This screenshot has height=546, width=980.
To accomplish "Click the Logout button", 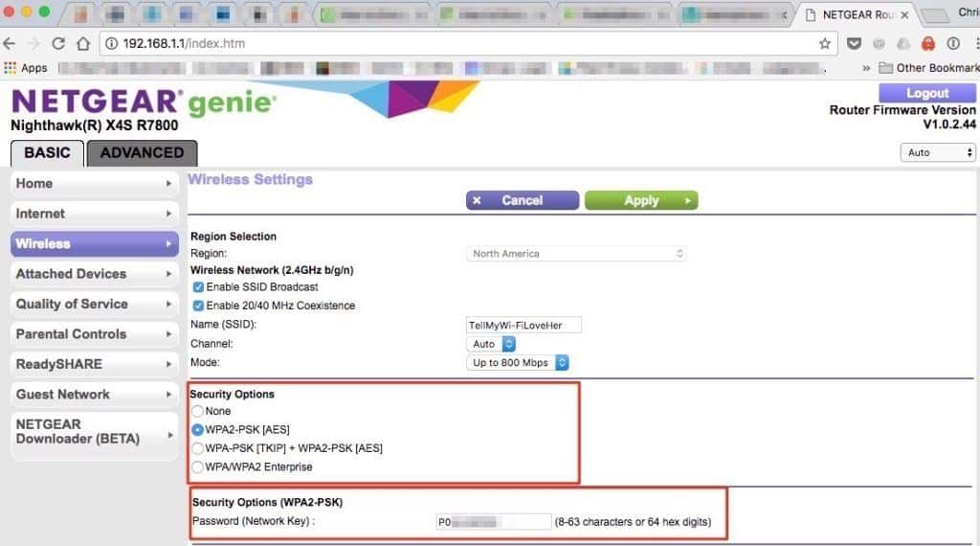I will click(926, 93).
